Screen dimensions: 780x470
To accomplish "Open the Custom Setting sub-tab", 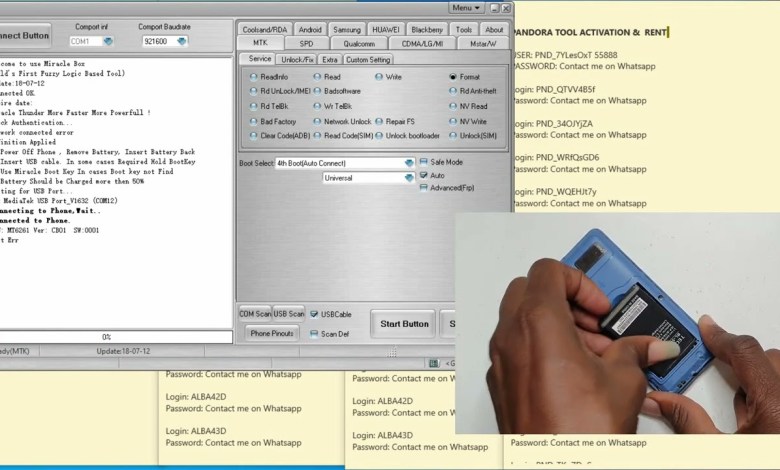I will point(368,59).
